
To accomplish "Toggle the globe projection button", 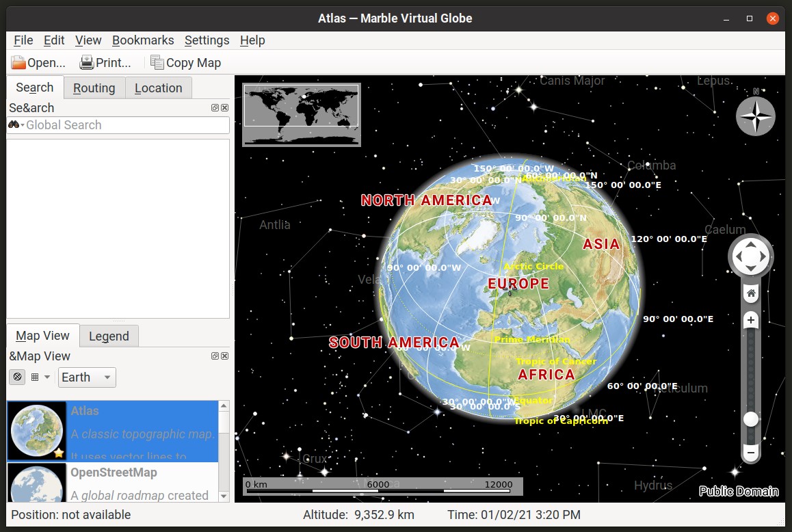I will pos(18,377).
